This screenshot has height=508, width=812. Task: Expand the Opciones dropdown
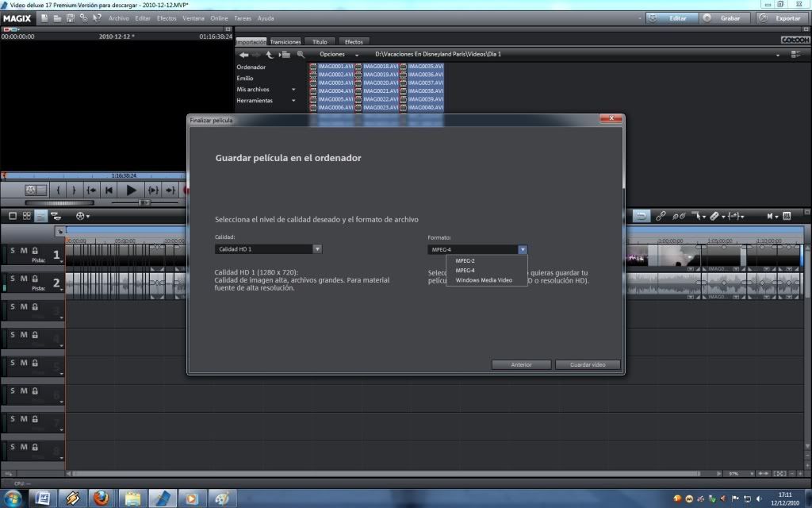tap(357, 55)
